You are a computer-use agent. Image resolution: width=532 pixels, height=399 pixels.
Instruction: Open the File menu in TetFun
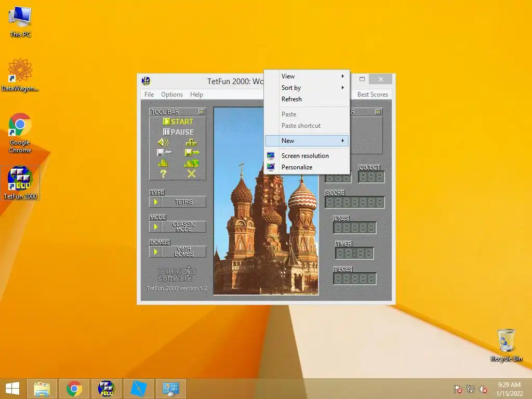[149, 95]
